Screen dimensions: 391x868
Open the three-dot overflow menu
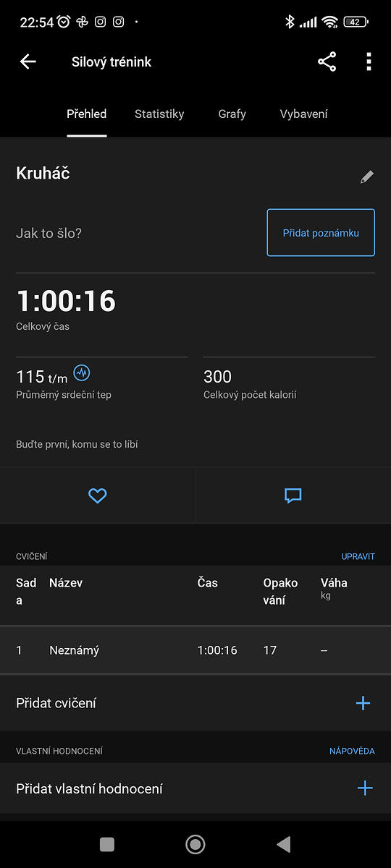(x=369, y=62)
